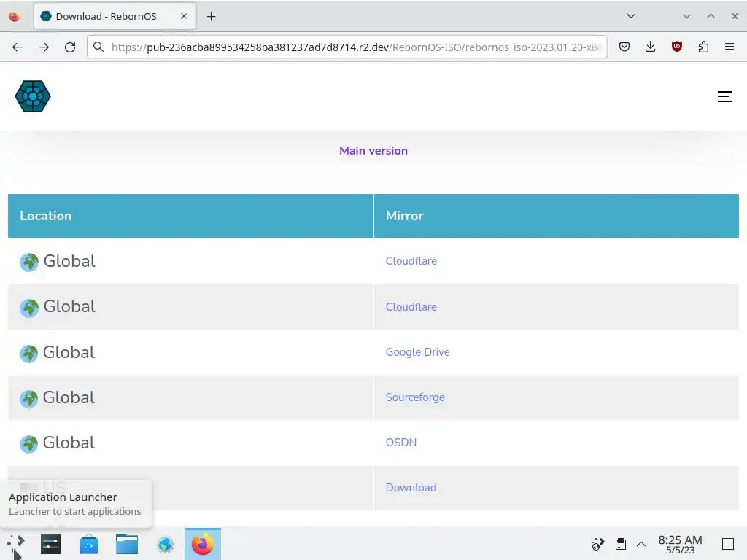Open the OSDN mirror link
This screenshot has height=560, width=747.
coord(400,443)
